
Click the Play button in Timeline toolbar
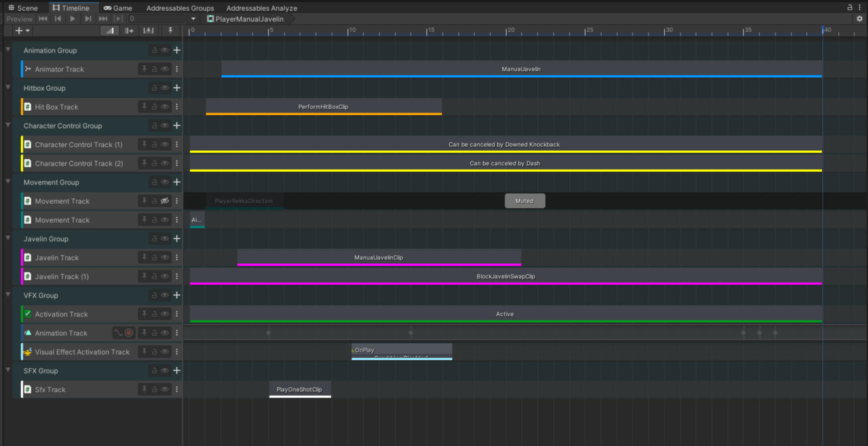pyautogui.click(x=73, y=19)
